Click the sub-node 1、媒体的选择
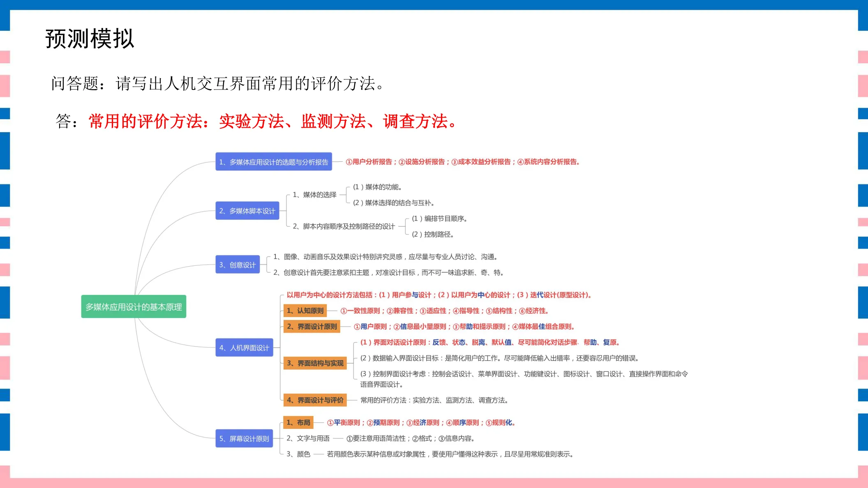The image size is (868, 488). [x=314, y=195]
